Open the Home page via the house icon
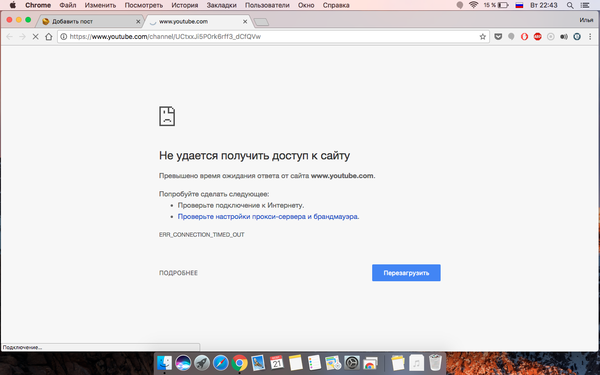 [x=49, y=37]
